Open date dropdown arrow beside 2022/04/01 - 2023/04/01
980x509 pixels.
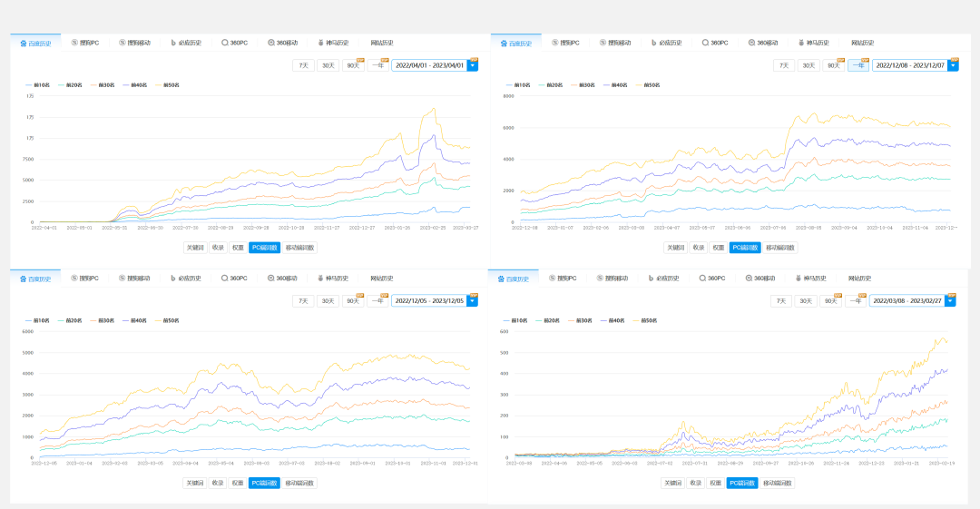pyautogui.click(x=472, y=65)
